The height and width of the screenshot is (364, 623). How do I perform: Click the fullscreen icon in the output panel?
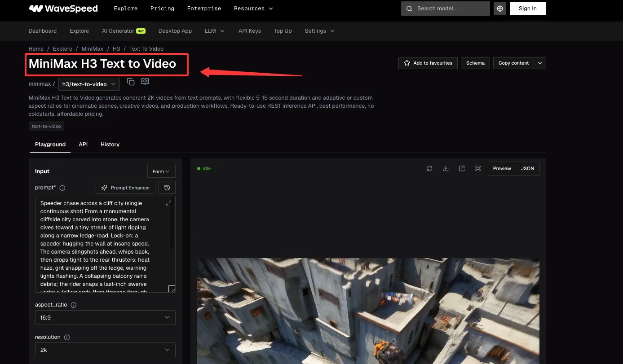pos(478,168)
